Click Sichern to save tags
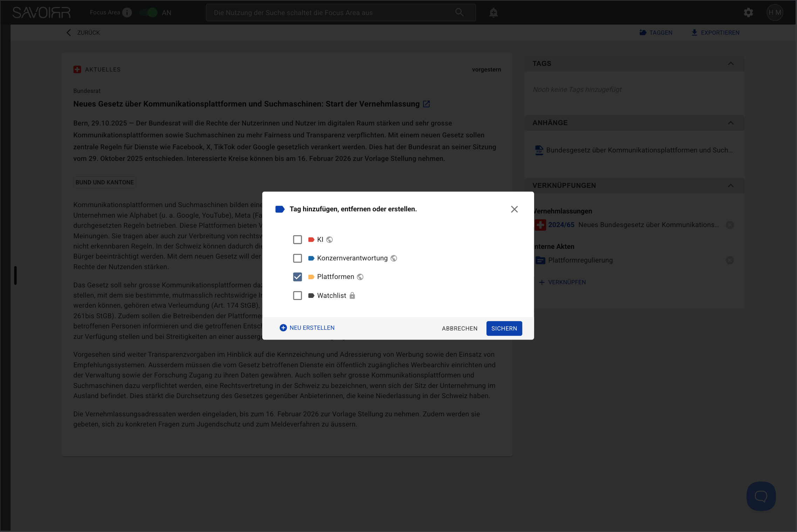The height and width of the screenshot is (532, 797). coord(504,328)
